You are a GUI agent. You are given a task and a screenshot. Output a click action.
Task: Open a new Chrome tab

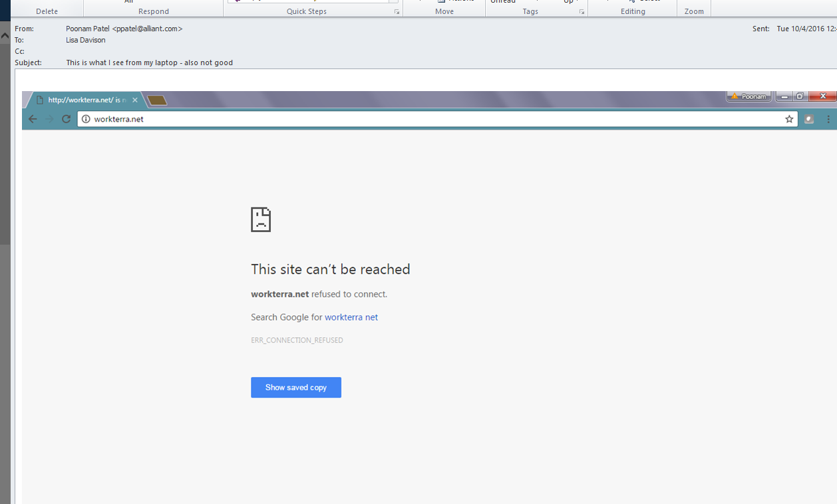click(x=157, y=100)
